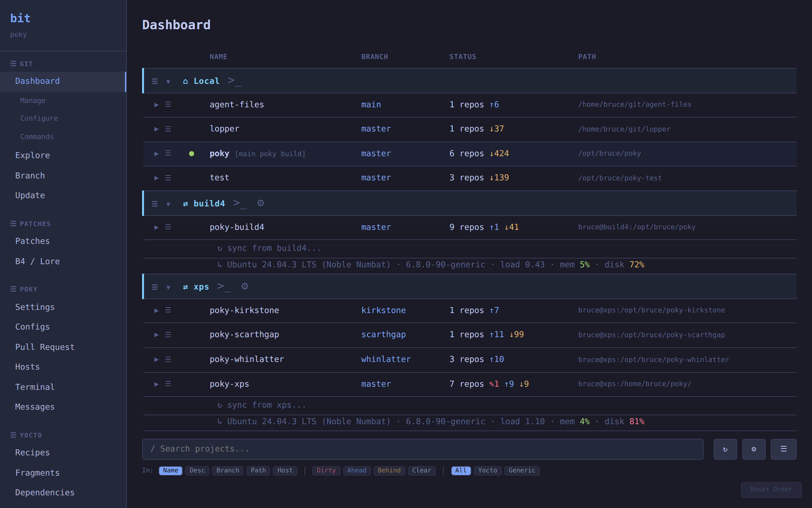The image size is (812, 508).
Task: Focus the Search projects input field
Action: pyautogui.click(x=422, y=449)
